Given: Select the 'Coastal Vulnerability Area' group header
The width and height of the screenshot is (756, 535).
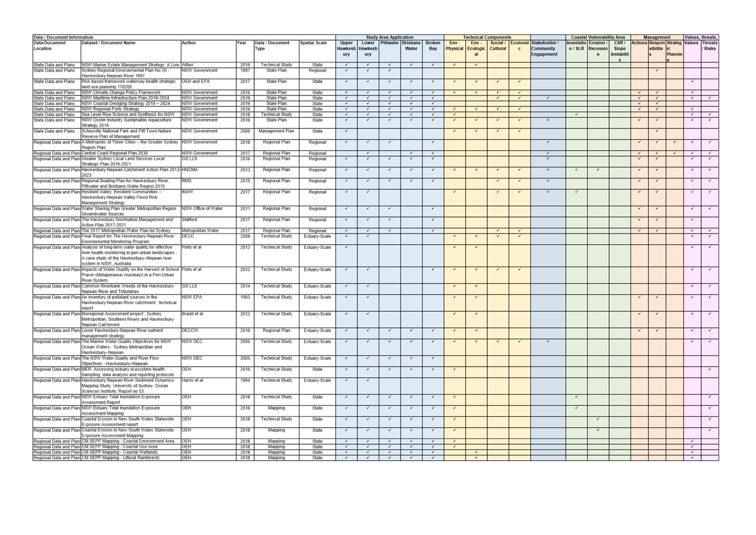Looking at the screenshot, I should point(598,37).
